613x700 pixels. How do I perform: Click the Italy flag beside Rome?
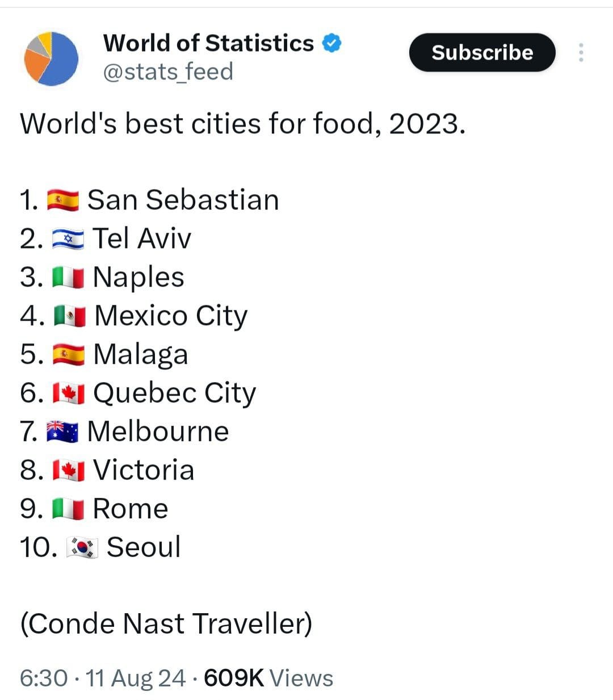(68, 509)
